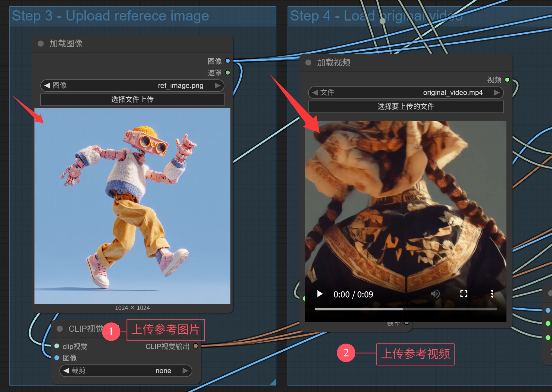
Task: Play the original video preview
Action: point(320,294)
